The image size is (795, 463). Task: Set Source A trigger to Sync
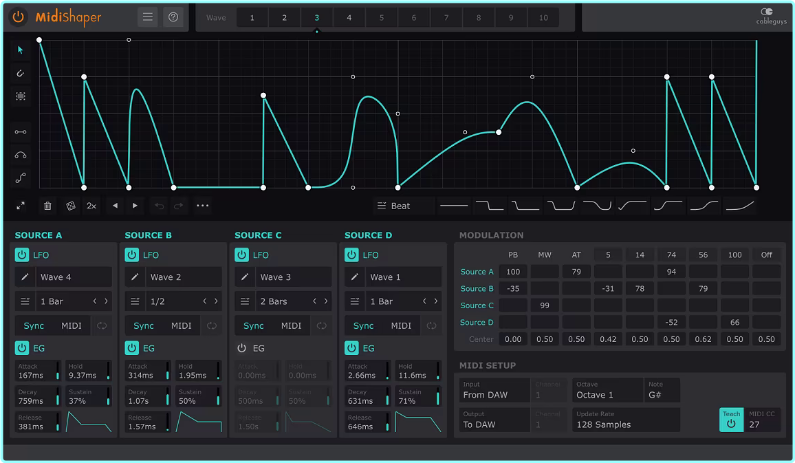[x=33, y=326]
